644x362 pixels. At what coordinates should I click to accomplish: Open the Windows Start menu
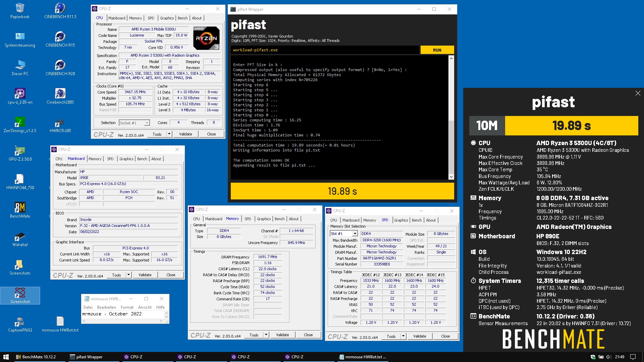coord(6,357)
